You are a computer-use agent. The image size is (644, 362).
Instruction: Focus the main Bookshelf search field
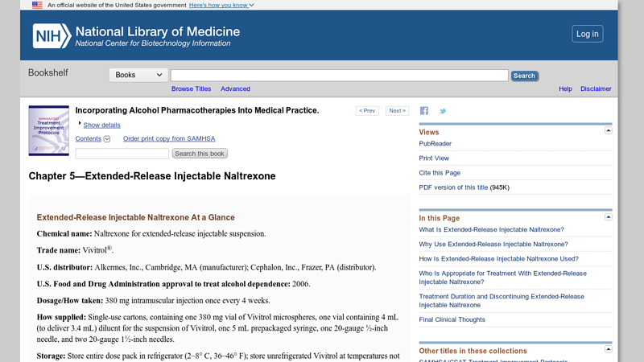340,76
